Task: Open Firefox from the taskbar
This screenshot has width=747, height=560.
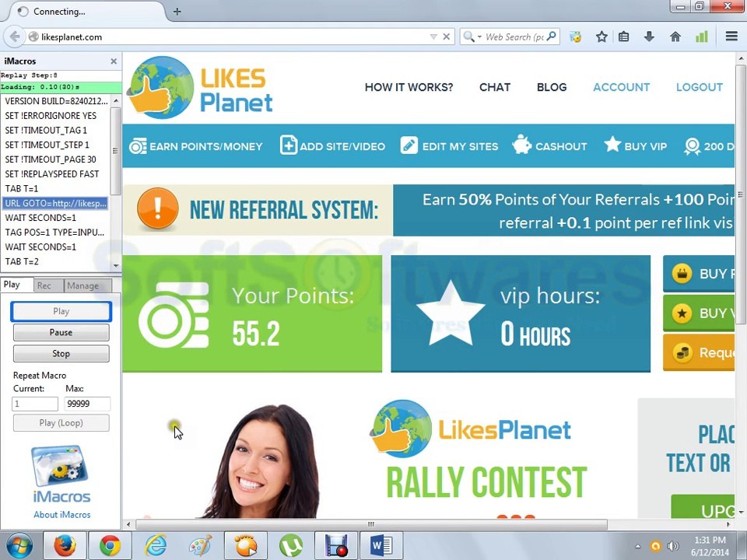Action: pos(65,546)
